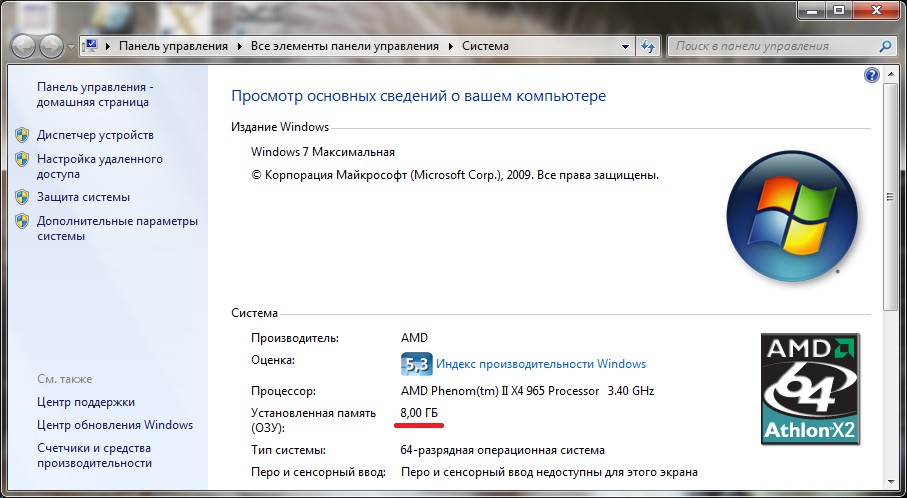Click shield icon beside Дополнительные параметры системы

pyautogui.click(x=22, y=221)
